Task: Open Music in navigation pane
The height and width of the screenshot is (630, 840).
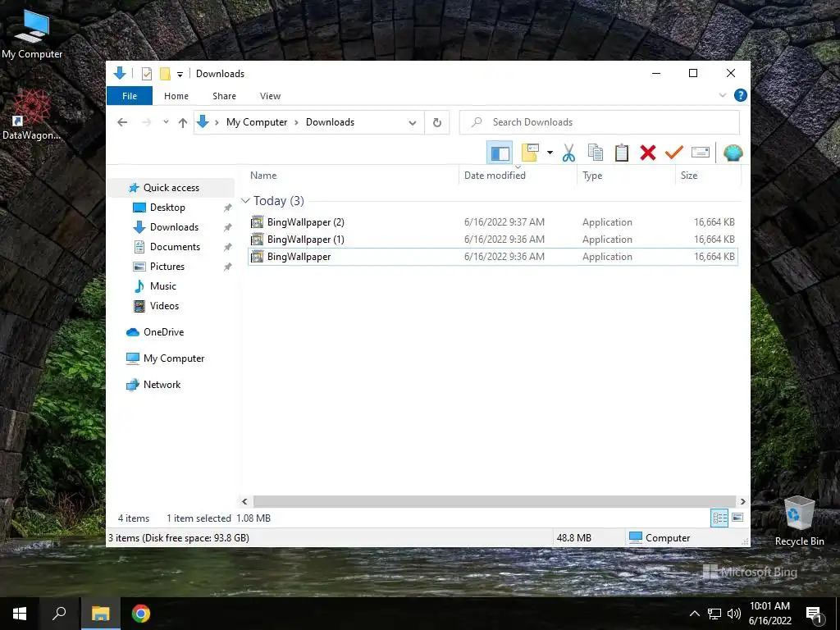Action: pyautogui.click(x=163, y=286)
